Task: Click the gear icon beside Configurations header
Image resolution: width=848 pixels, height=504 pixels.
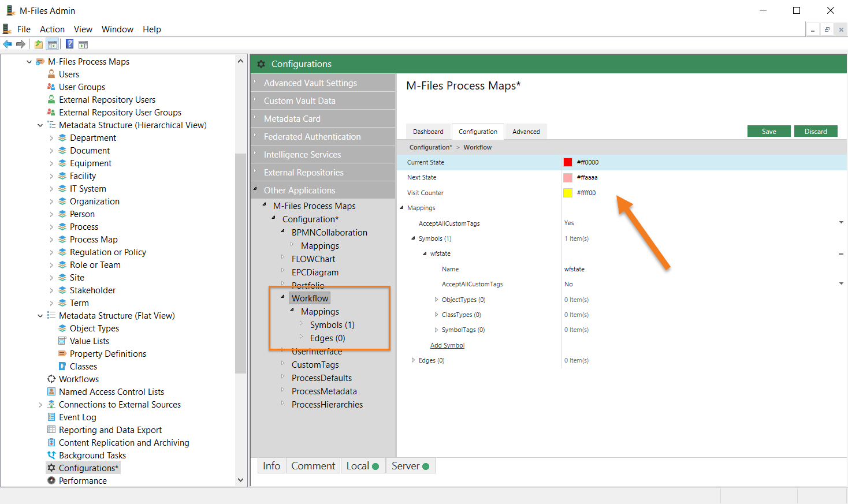Action: (x=261, y=64)
